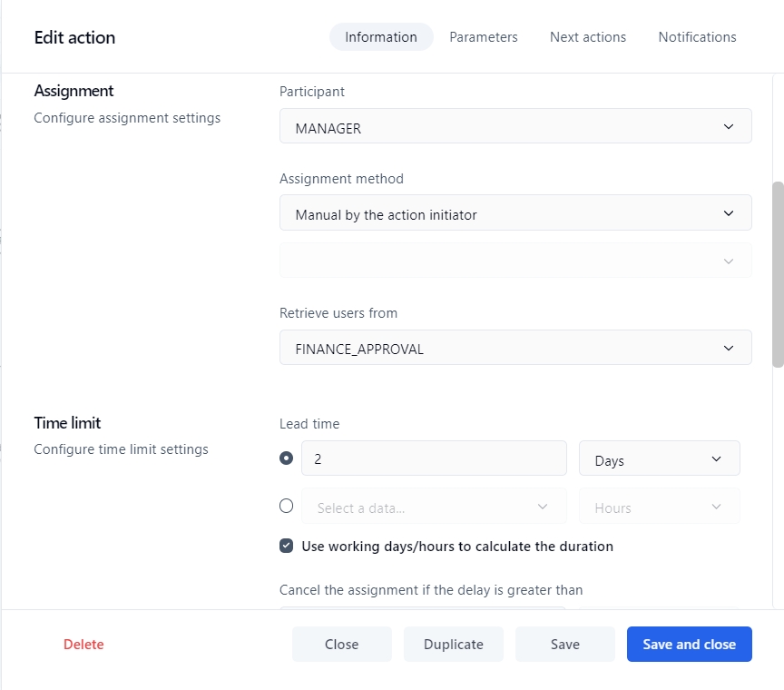Go to the Notifications tab
The image size is (784, 690).
697,37
